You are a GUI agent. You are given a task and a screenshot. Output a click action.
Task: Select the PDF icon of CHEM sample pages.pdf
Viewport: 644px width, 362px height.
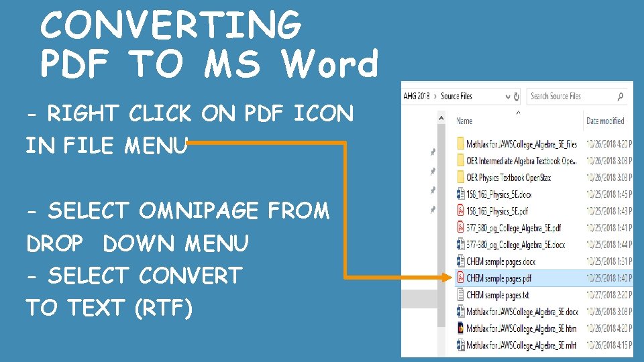point(460,278)
